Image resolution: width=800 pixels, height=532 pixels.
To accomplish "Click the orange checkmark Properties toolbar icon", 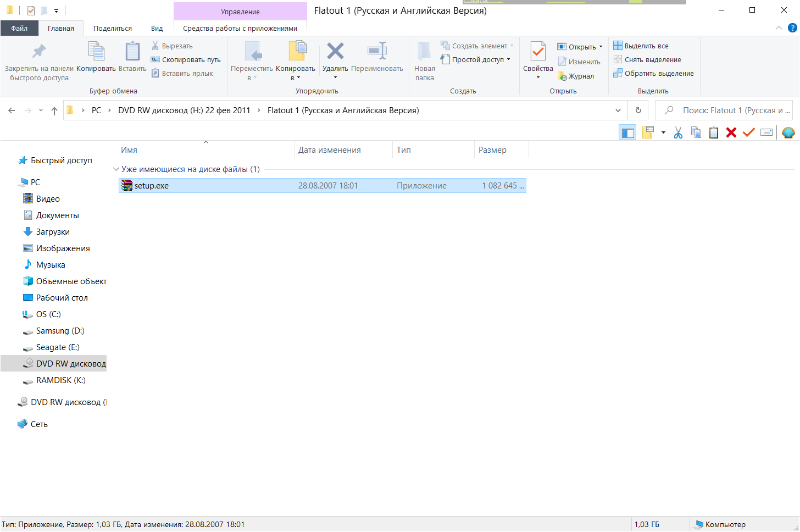I will (x=749, y=132).
